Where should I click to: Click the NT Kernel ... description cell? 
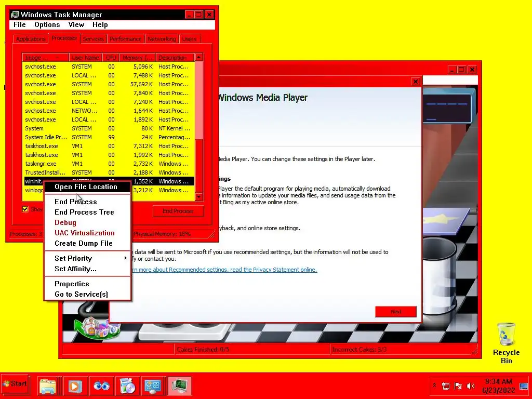click(x=174, y=129)
